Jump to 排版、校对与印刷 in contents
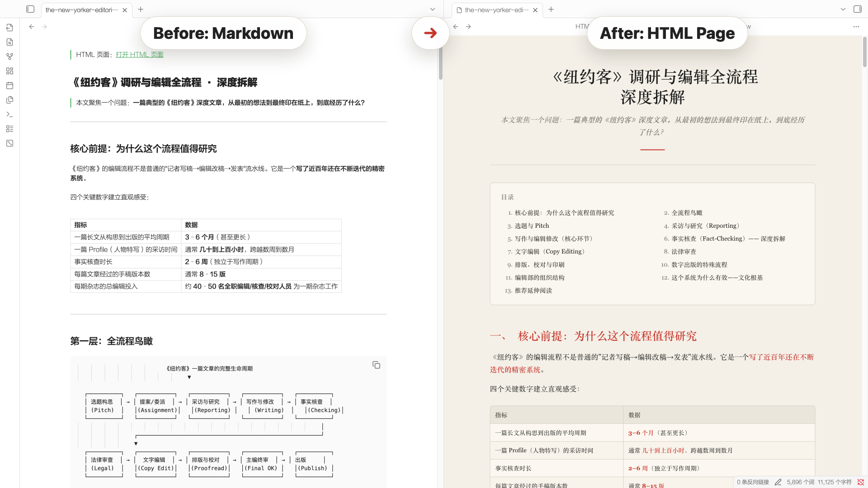868x488 pixels. coord(539,265)
